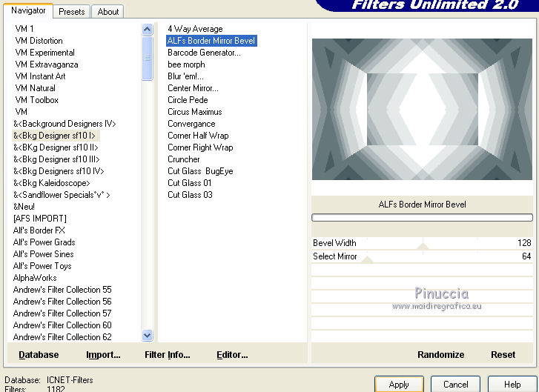This screenshot has height=392, width=539.
Task: Open the Presets tab
Action: 71,12
